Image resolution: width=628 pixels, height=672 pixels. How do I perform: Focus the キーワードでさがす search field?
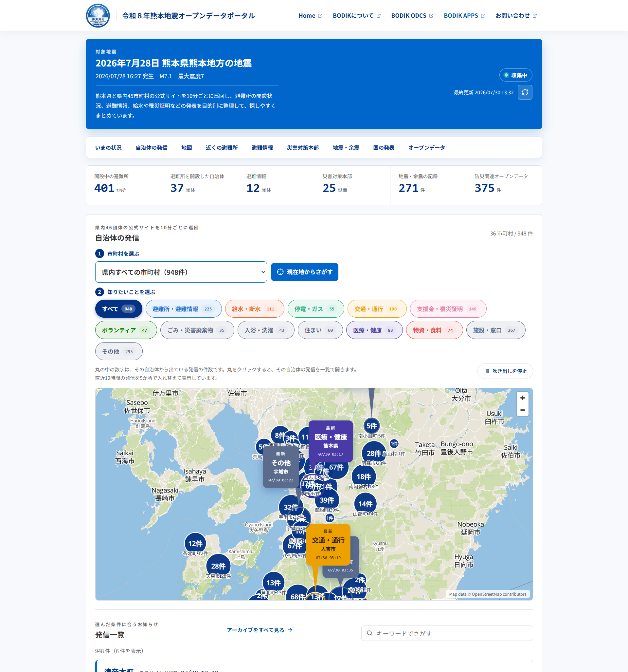point(447,633)
